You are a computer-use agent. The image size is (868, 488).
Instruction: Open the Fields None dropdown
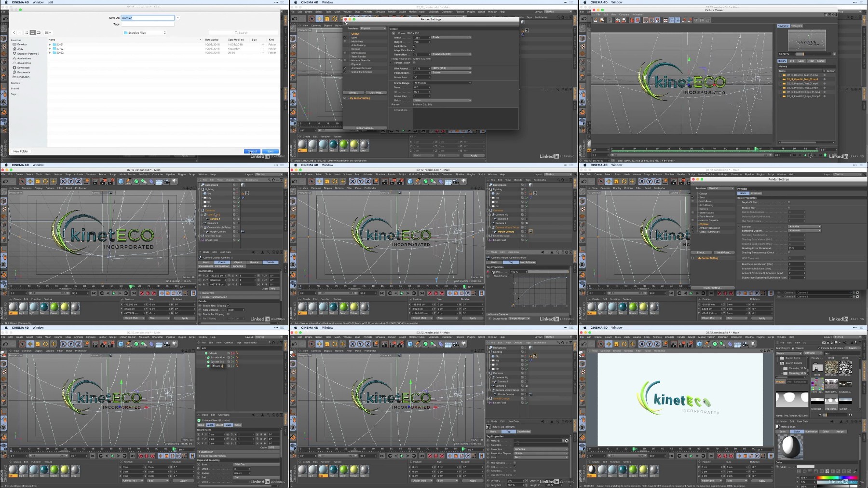click(442, 100)
